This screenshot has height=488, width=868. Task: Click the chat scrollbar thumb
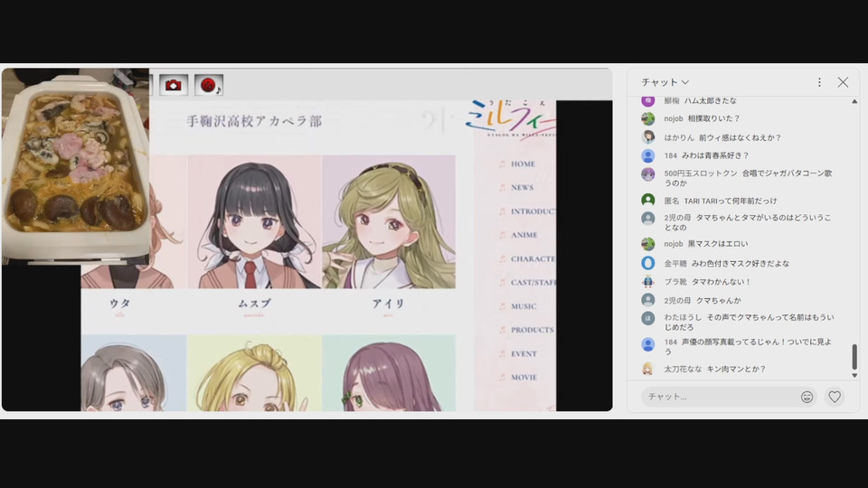[854, 356]
